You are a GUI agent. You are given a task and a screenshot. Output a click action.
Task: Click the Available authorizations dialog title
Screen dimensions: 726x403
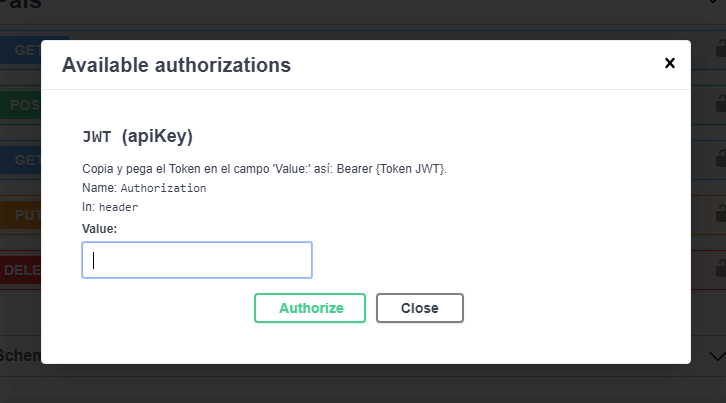point(176,65)
